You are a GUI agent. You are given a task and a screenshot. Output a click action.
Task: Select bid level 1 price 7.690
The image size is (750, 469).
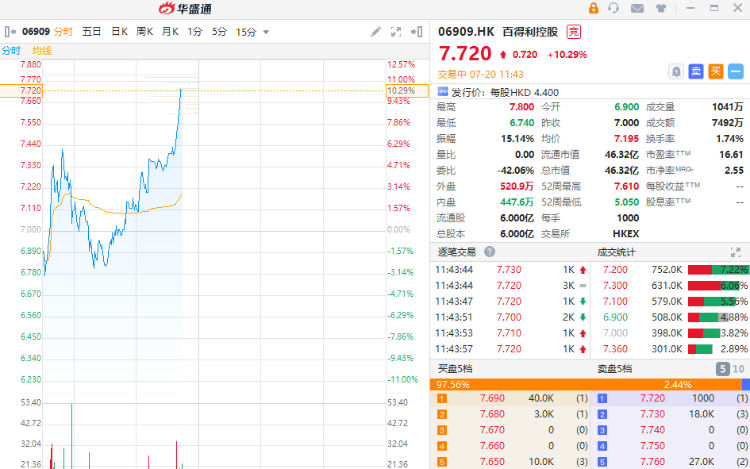(x=492, y=398)
